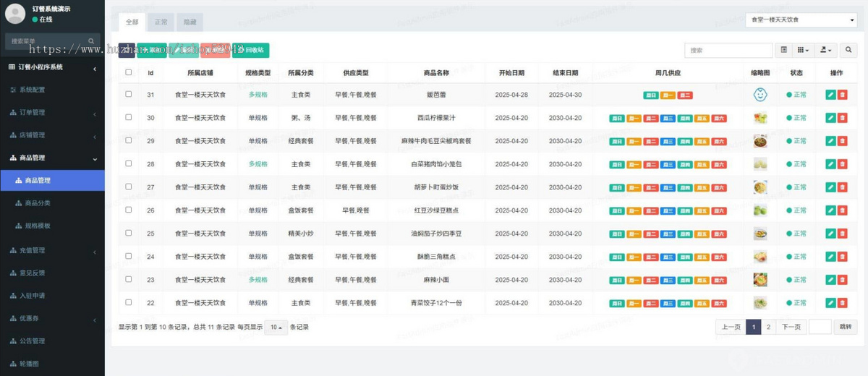
Task: Delete 红豆沙绿豆糕点 using trash icon
Action: click(842, 210)
